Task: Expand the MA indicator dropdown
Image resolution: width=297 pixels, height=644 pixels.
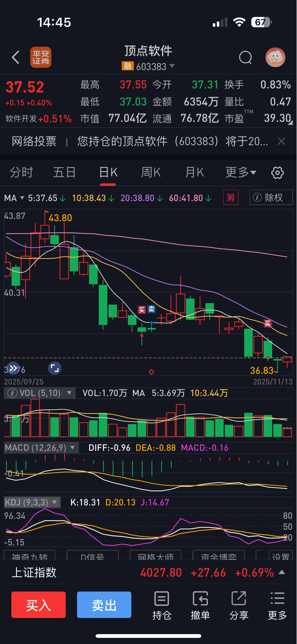Action: click(x=14, y=198)
